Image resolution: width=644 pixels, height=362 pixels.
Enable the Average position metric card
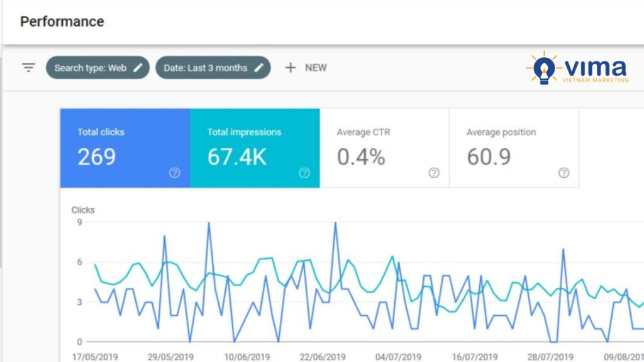513,148
